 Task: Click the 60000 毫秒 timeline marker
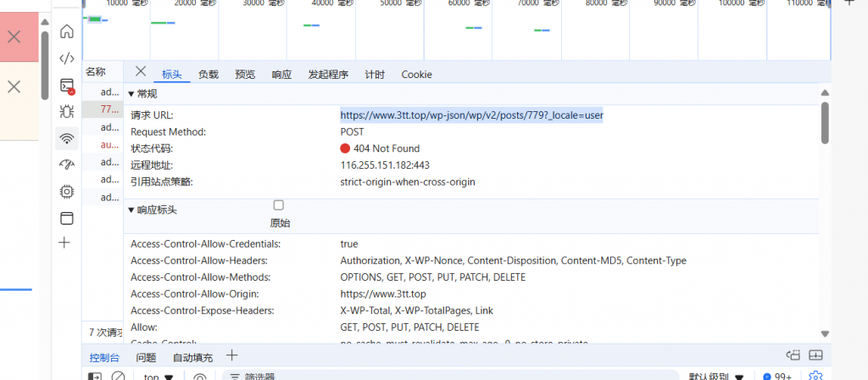point(469,3)
